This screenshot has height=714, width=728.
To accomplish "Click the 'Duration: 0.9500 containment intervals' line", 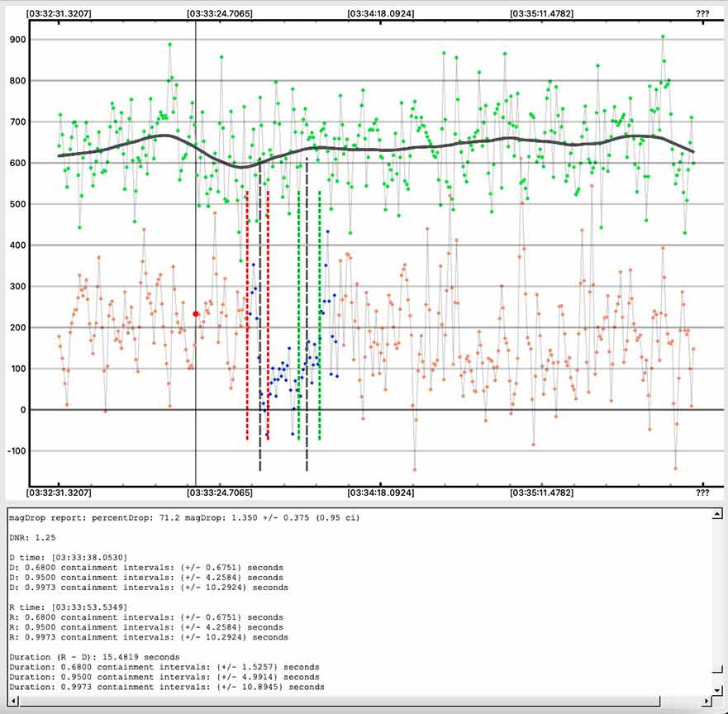I will tap(164, 677).
